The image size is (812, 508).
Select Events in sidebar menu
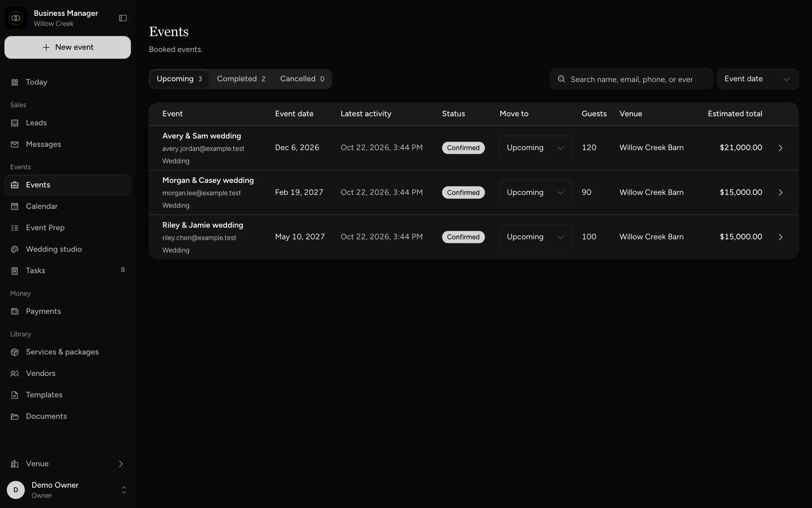68,185
